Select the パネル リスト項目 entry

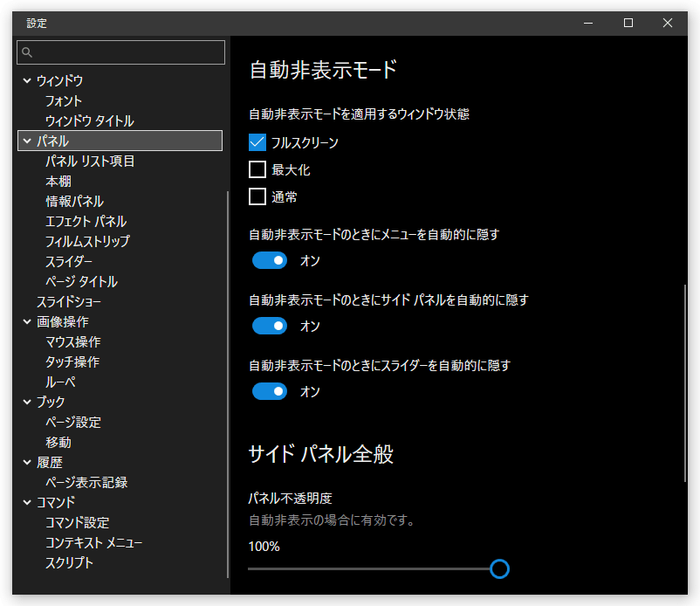[90, 162]
